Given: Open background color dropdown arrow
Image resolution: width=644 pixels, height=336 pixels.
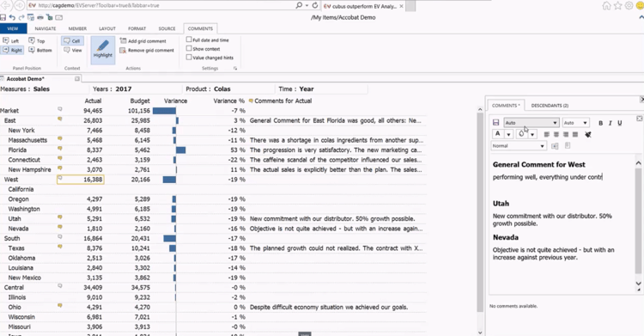Looking at the screenshot, I should tap(532, 134).
